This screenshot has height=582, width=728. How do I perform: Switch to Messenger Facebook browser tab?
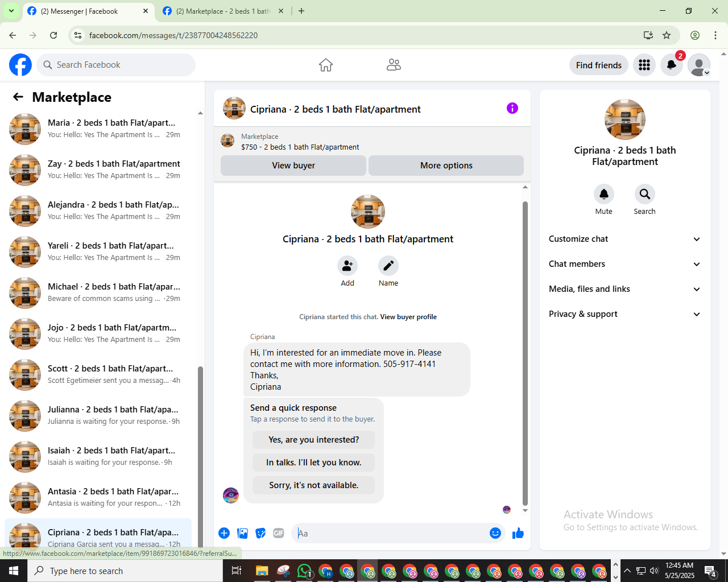click(88, 11)
